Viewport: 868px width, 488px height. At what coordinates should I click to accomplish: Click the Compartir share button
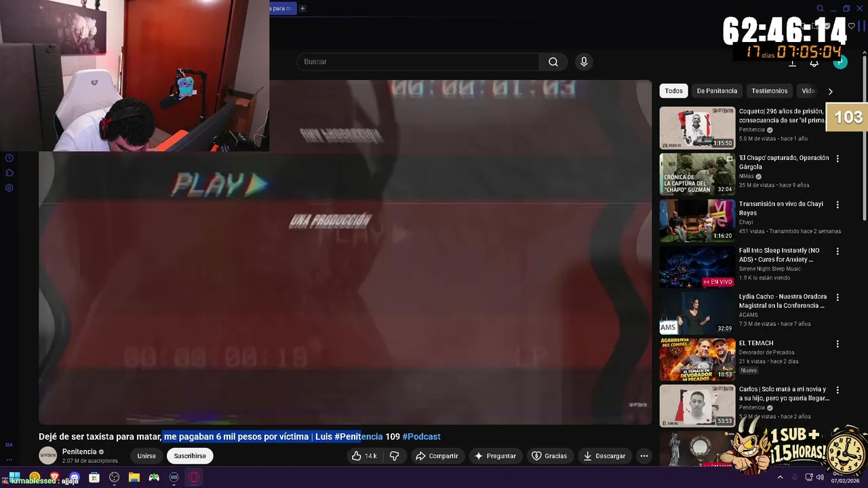(x=437, y=456)
